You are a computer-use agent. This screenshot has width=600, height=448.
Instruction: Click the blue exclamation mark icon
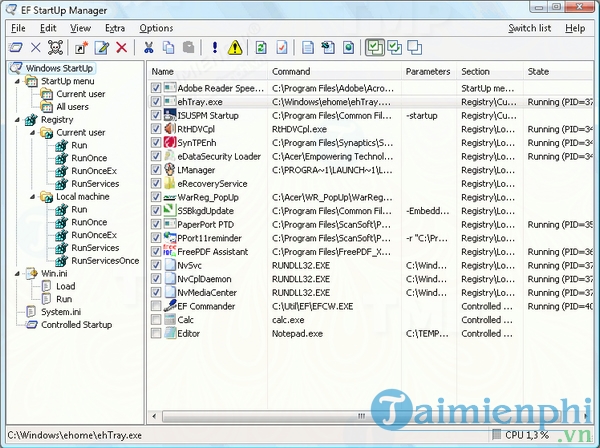point(214,47)
